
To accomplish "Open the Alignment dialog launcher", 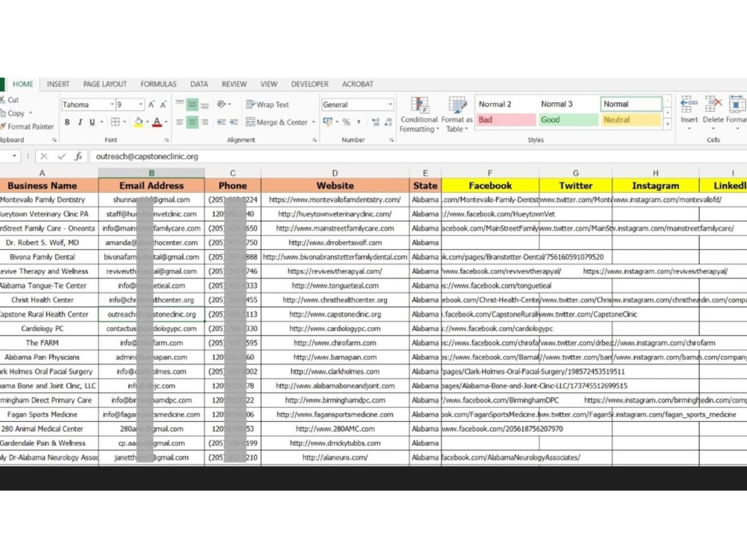I will tap(315, 140).
